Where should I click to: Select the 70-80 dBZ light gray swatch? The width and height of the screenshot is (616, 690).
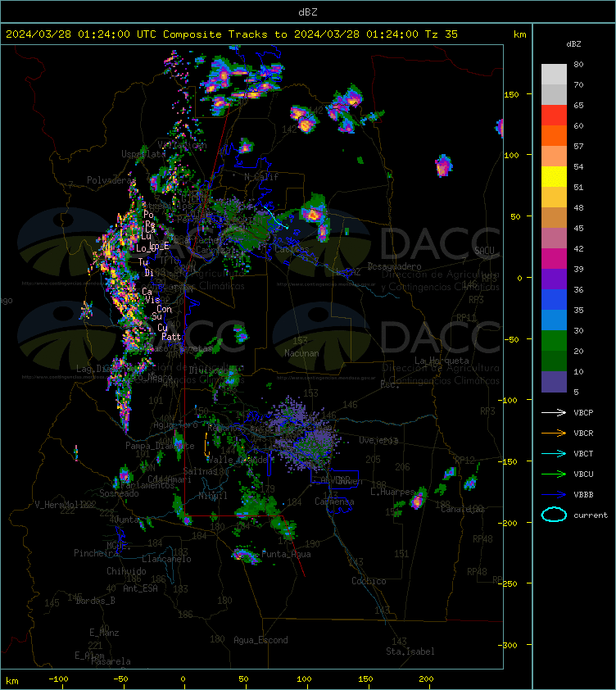[x=554, y=75]
